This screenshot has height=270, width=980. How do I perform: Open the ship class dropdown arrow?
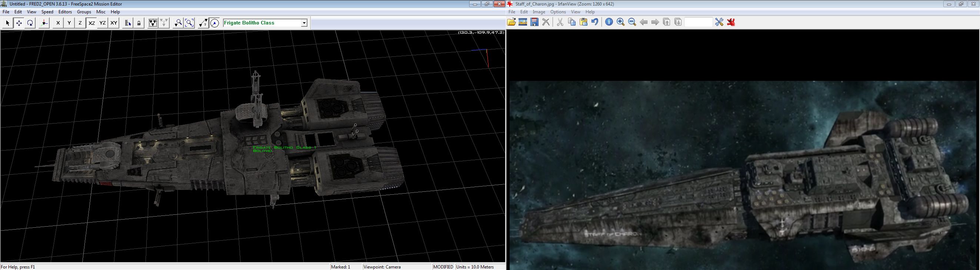pyautogui.click(x=304, y=23)
